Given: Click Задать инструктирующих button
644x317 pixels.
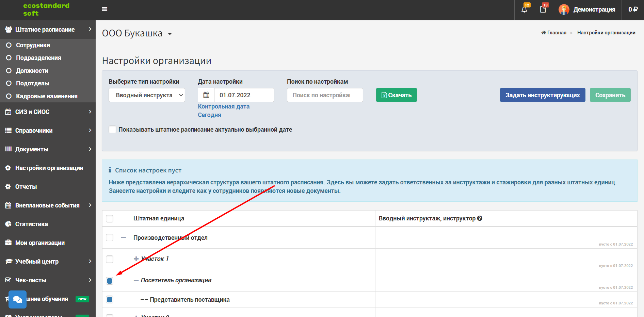Looking at the screenshot, I should pyautogui.click(x=543, y=95).
